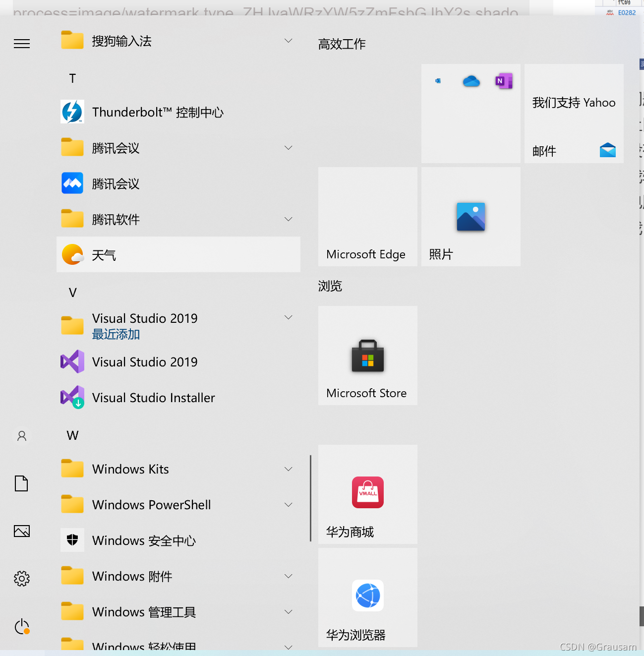Open the OneNote icon in tile
The image size is (644, 656).
coord(504,81)
